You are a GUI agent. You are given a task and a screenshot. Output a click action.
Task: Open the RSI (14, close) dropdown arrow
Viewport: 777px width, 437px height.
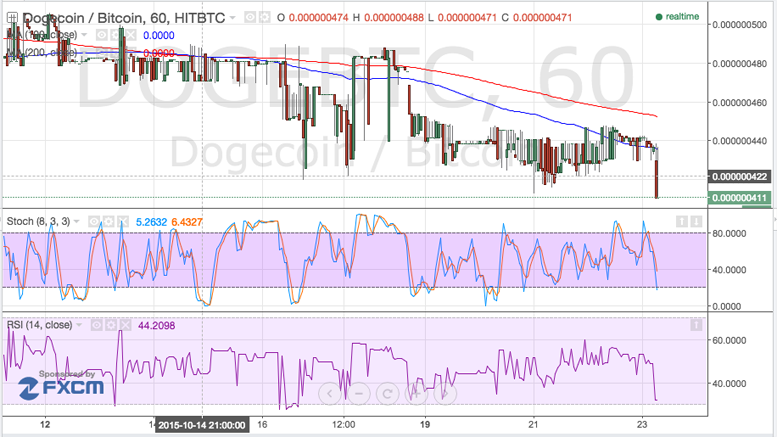[79, 325]
